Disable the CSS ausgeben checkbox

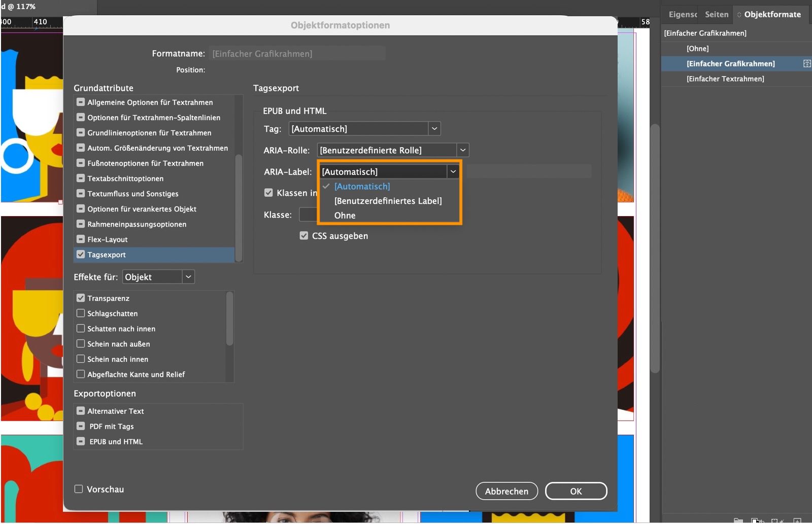coord(303,235)
